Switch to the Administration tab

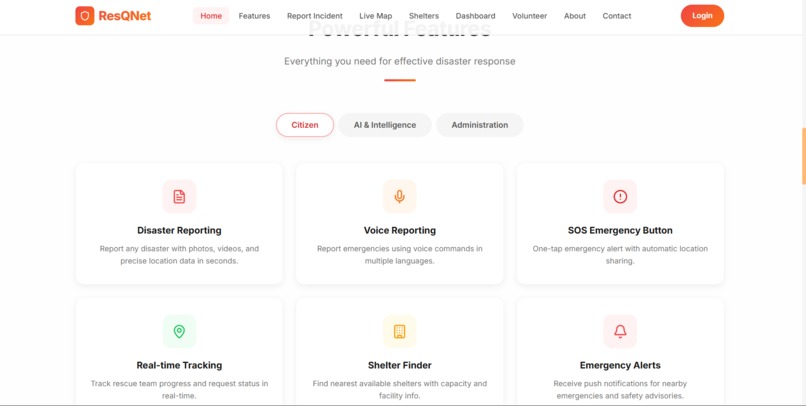click(x=480, y=125)
